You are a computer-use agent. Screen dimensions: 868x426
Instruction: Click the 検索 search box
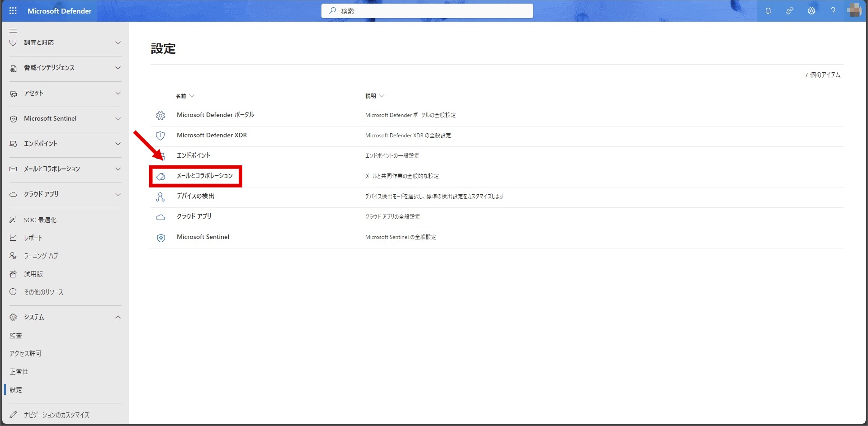tap(427, 11)
